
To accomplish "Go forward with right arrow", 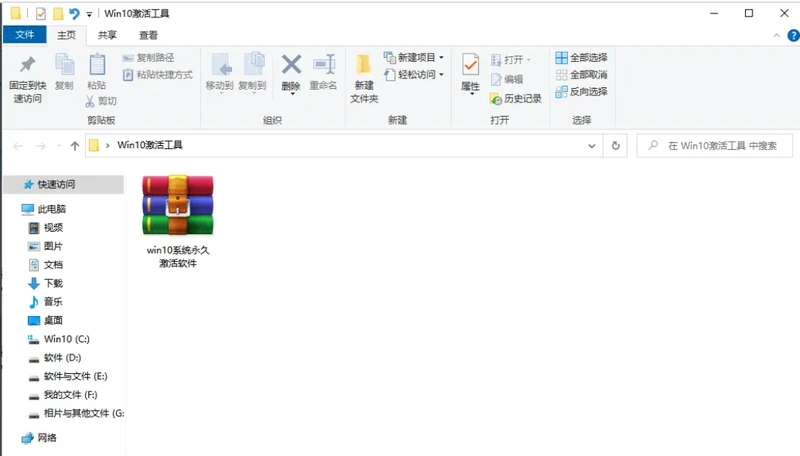I will [41, 146].
